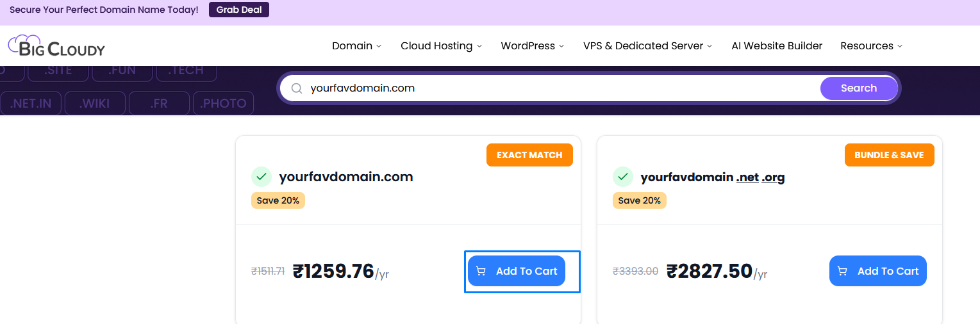Click the .PHOTO extension tile
The image size is (980, 324).
[223, 103]
